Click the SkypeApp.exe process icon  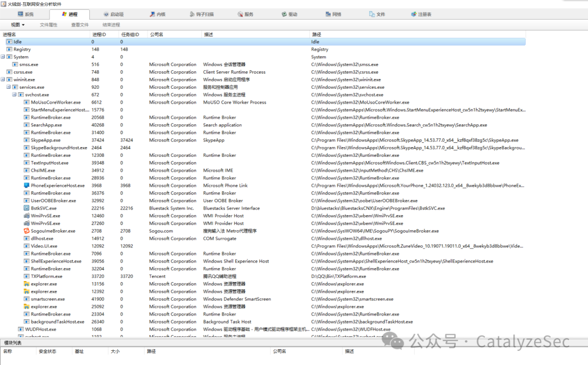pyautogui.click(x=27, y=140)
